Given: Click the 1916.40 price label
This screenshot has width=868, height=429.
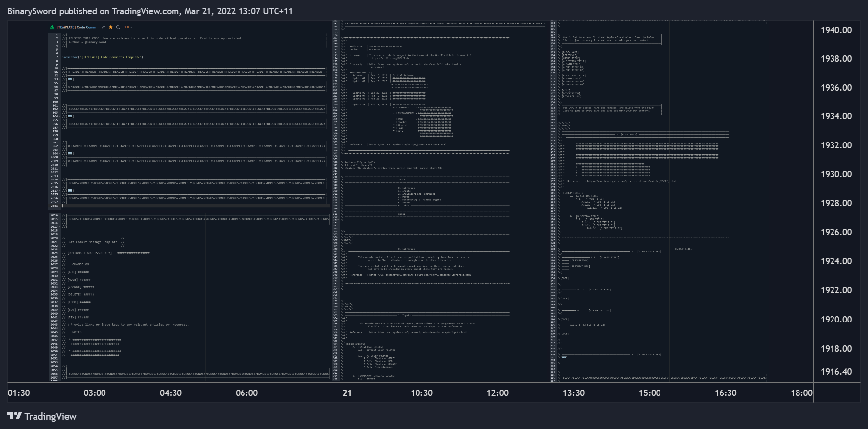Looking at the screenshot, I should click(x=836, y=372).
